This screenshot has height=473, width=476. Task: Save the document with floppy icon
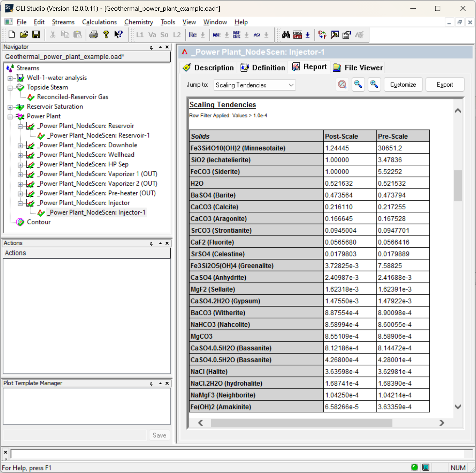click(36, 35)
